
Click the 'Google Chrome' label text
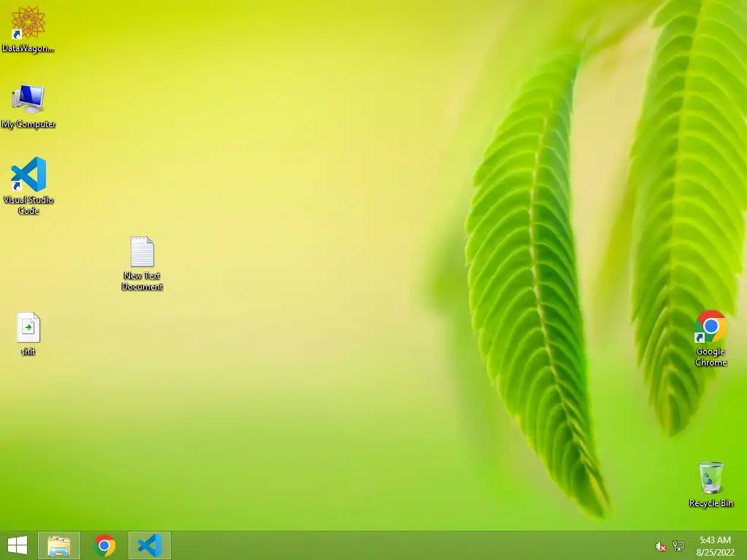pyautogui.click(x=711, y=357)
